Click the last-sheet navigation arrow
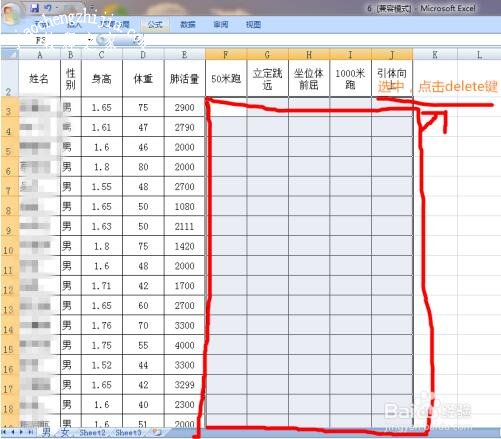Viewport: 501px width, 439px height. pyautogui.click(x=30, y=432)
